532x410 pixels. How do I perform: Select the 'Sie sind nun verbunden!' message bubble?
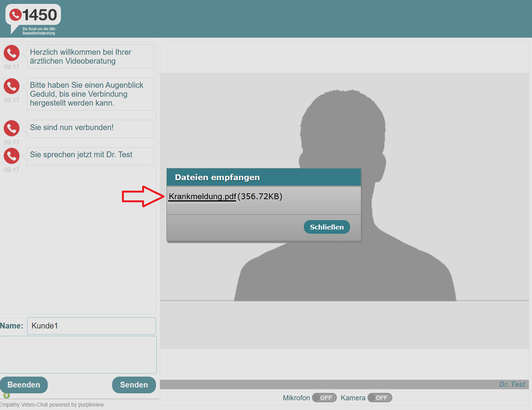90,128
